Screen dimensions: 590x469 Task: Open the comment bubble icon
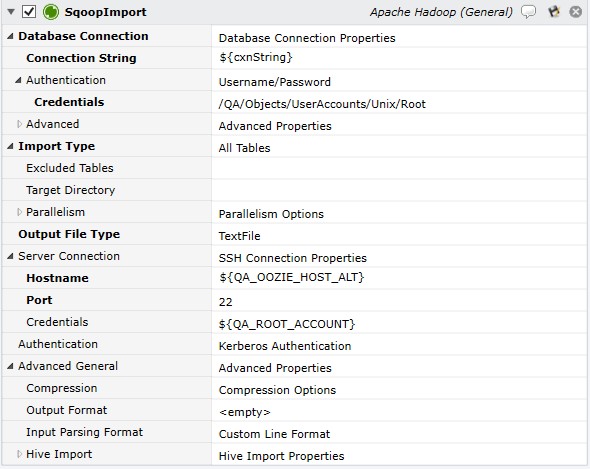[x=528, y=12]
